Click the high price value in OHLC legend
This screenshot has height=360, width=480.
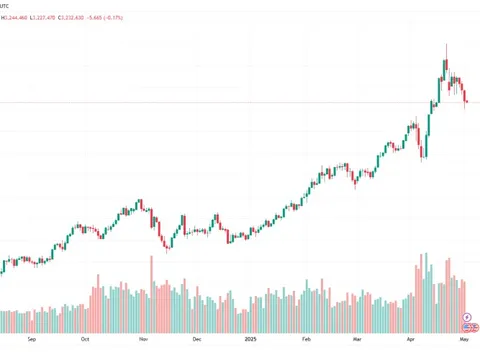16,17
